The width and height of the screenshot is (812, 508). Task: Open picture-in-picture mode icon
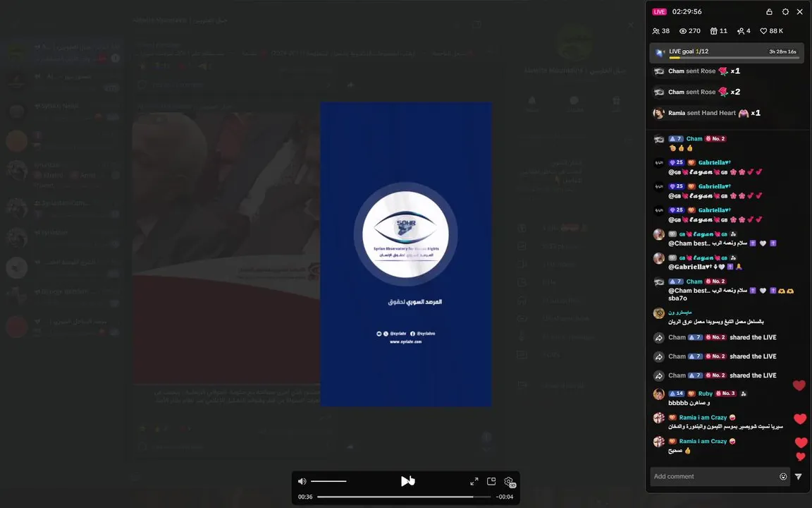coord(491,481)
